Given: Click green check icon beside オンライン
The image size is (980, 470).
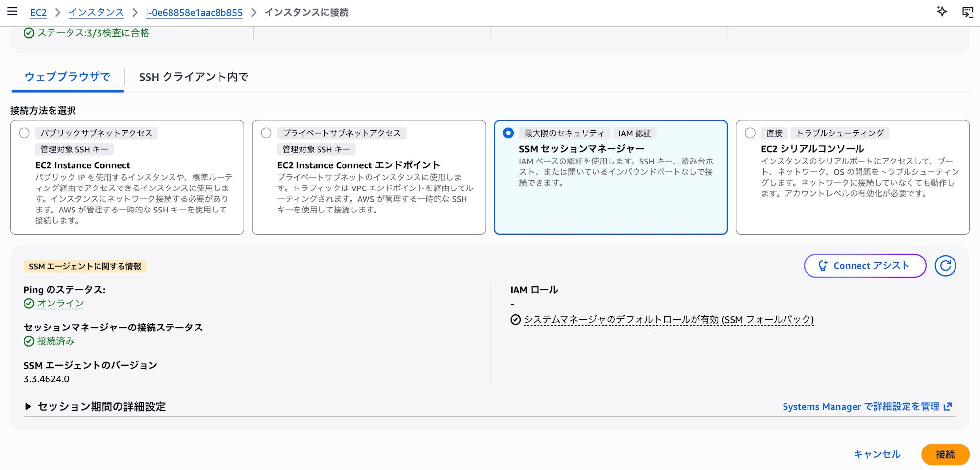Looking at the screenshot, I should [x=29, y=304].
